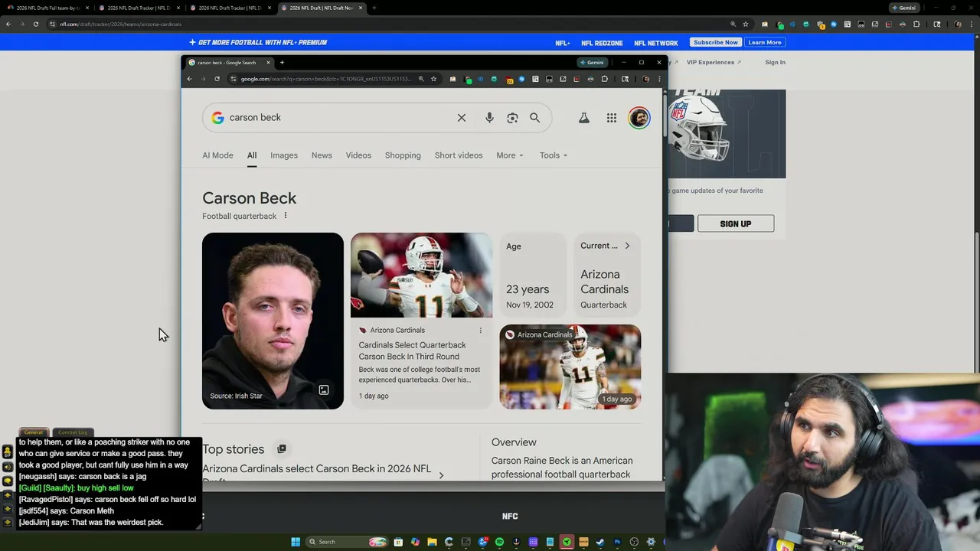Image resolution: width=980 pixels, height=551 pixels.
Task: Open Search Labs flask icon
Action: pyautogui.click(x=584, y=118)
